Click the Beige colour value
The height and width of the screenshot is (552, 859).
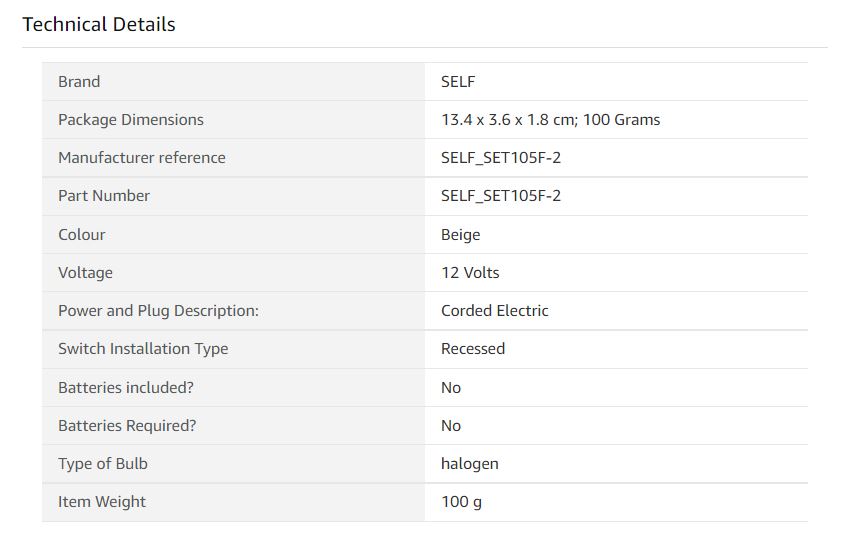point(461,235)
